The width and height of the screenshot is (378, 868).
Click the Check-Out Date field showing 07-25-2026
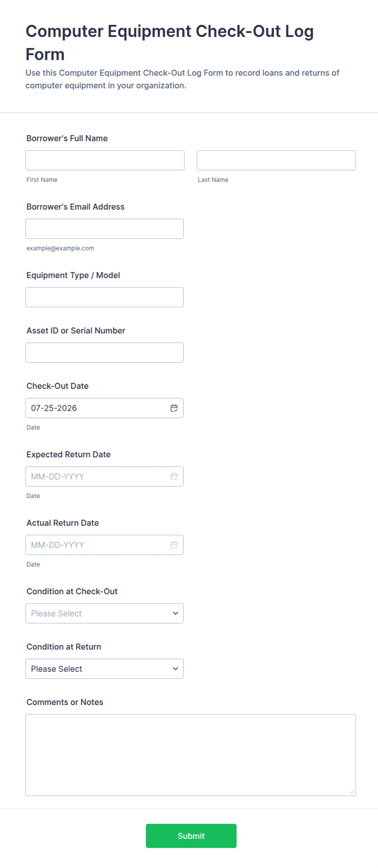click(98, 408)
